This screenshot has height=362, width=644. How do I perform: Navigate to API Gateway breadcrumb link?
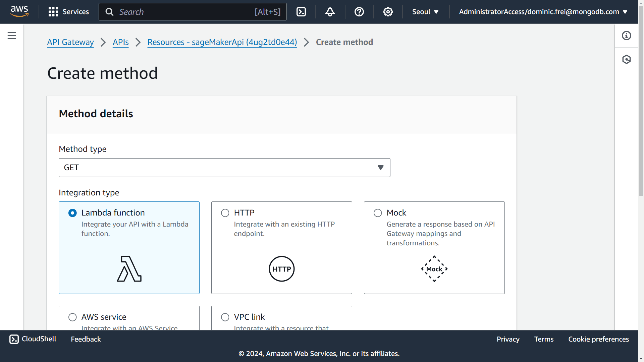(x=70, y=42)
